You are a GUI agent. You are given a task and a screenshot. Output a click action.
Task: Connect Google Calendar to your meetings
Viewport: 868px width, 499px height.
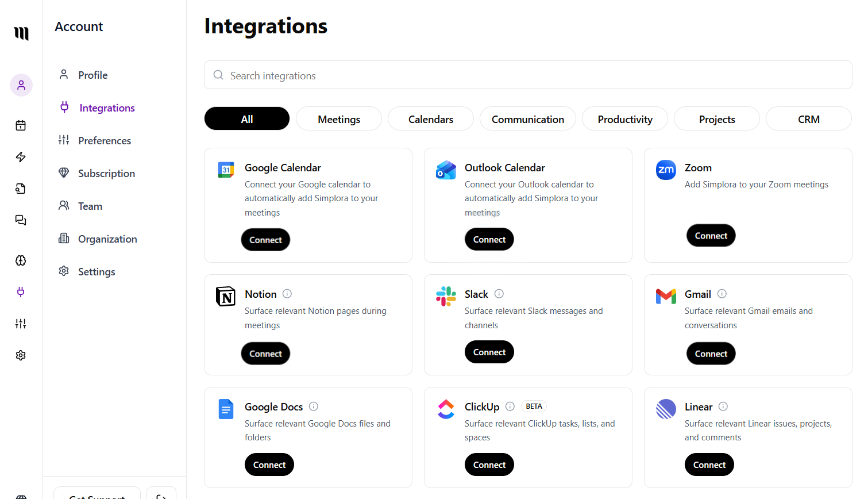(265, 240)
